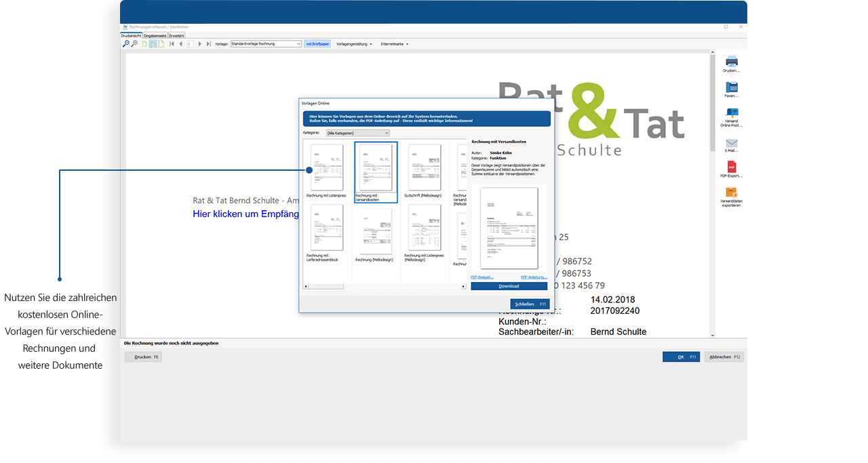868x463 pixels.
Task: Jump to last page arrow
Action: click(x=208, y=44)
